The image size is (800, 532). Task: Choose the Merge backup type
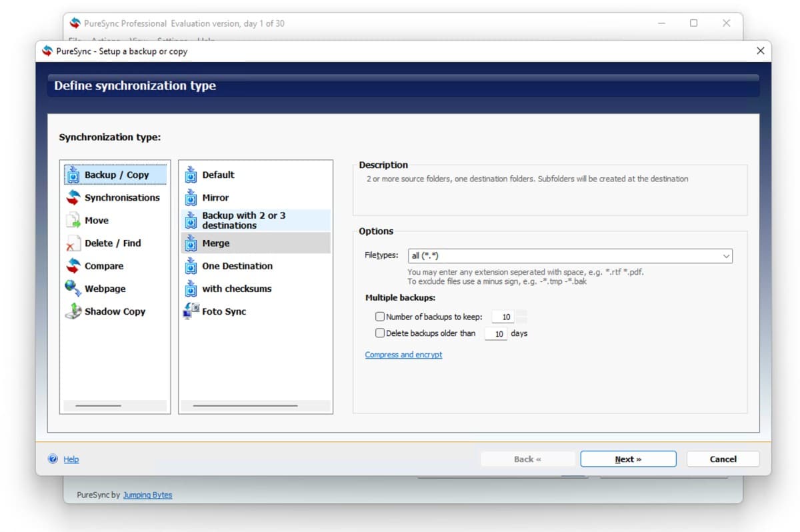[x=216, y=243]
